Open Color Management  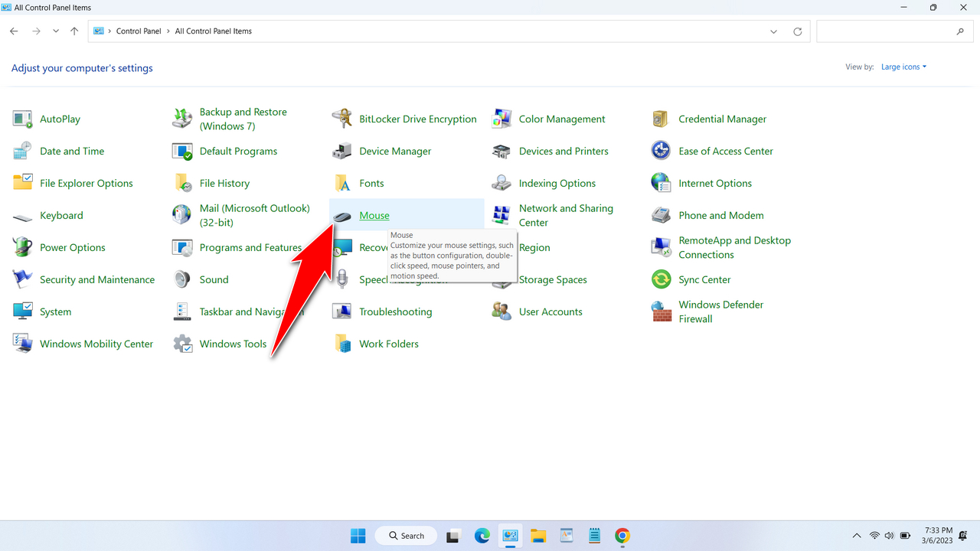(x=561, y=119)
